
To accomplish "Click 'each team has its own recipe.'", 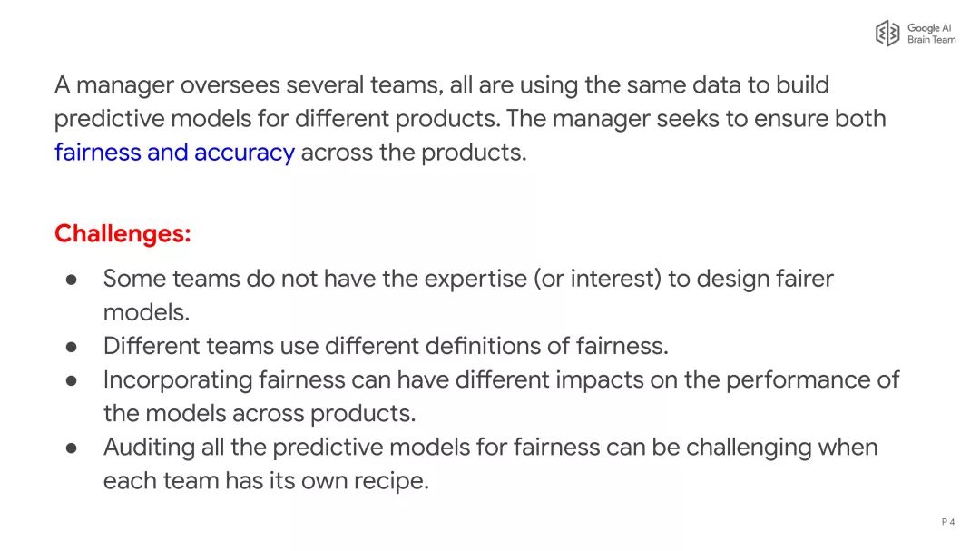I will point(266,481).
